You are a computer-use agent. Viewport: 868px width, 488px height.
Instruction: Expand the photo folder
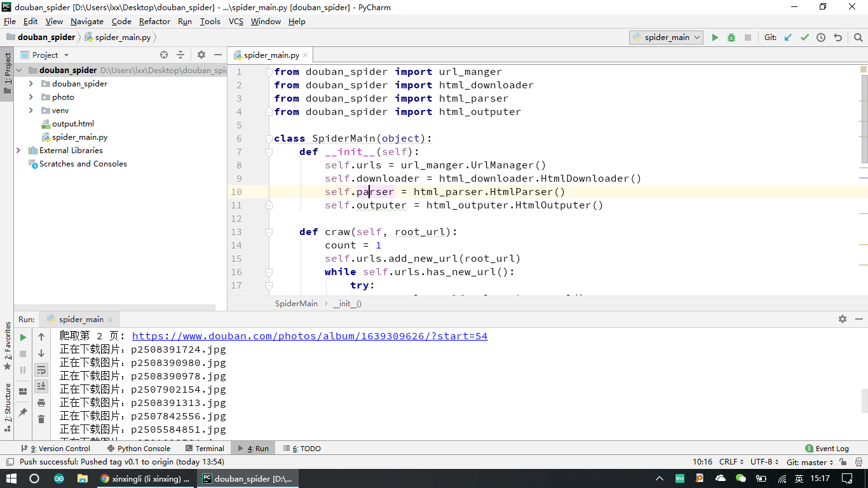tap(31, 97)
